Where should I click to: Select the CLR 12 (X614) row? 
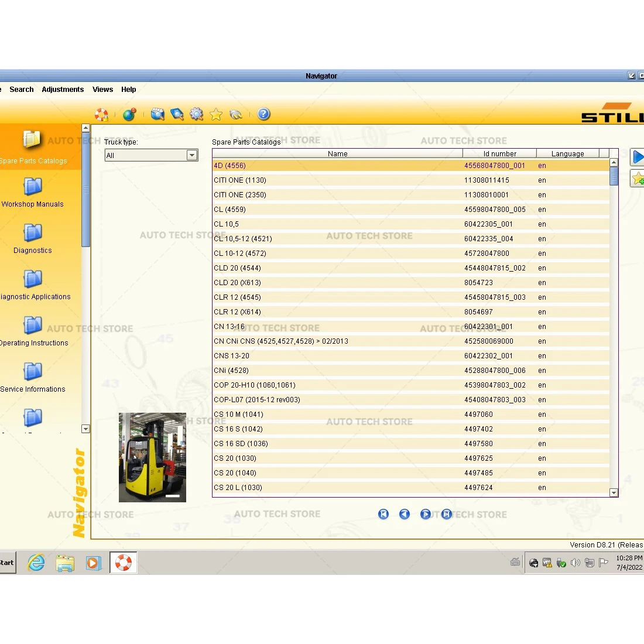(x=411, y=312)
